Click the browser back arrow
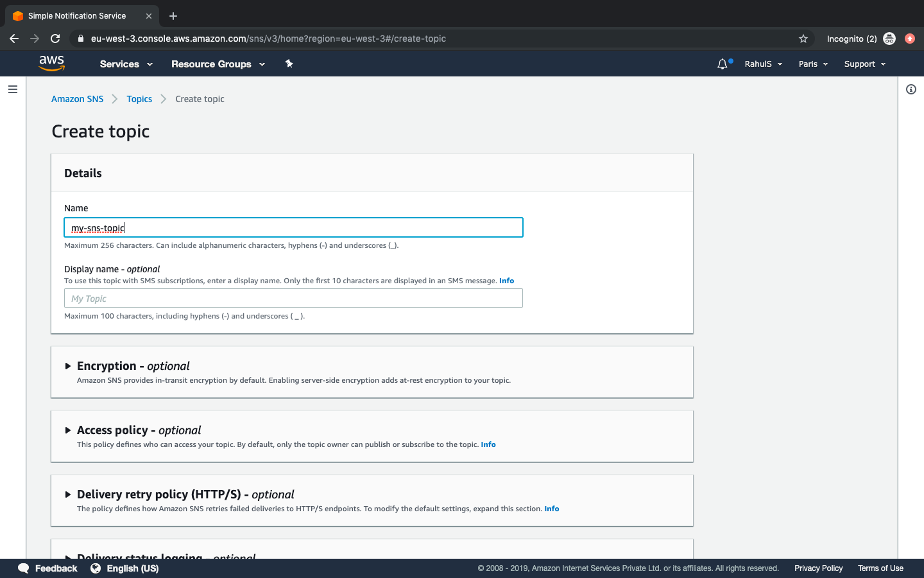Viewport: 924px width, 578px height. [14, 39]
